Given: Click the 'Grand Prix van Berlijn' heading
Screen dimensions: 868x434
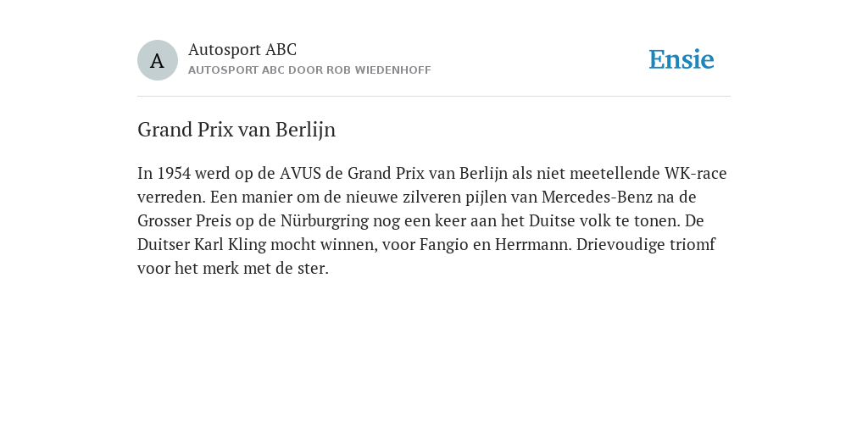Looking at the screenshot, I should point(236,130).
